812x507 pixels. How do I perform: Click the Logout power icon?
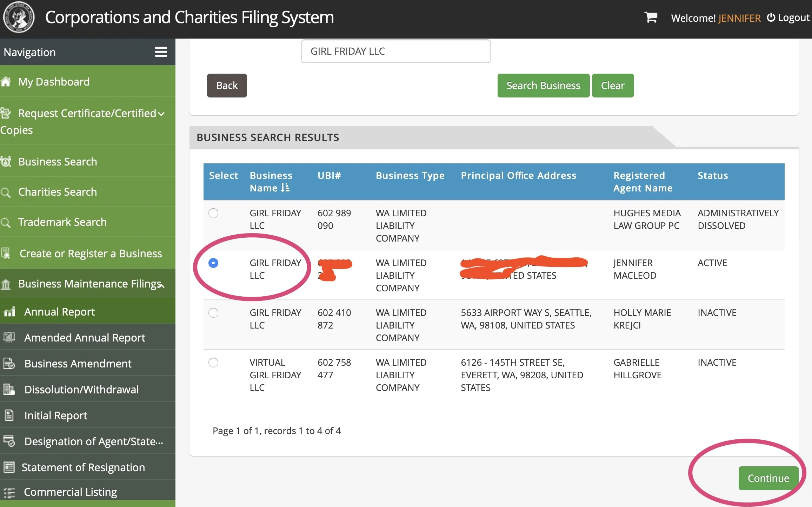pyautogui.click(x=771, y=17)
